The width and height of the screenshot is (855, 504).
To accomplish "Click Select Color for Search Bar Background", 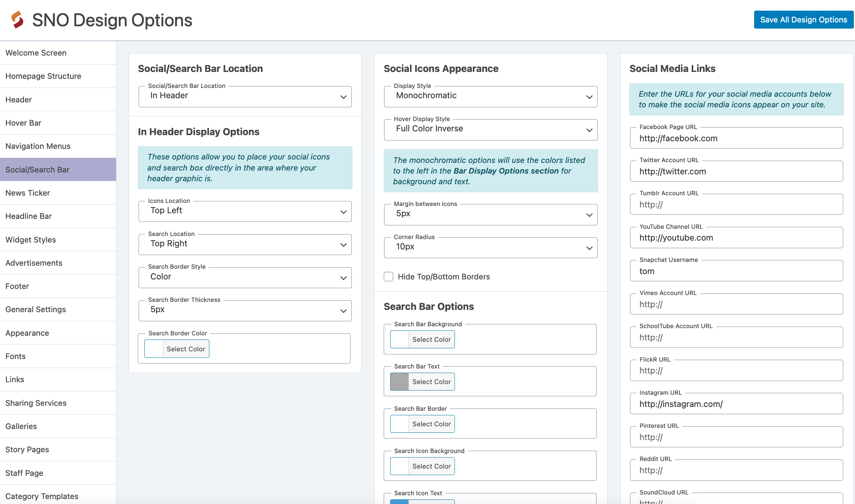I will [x=431, y=339].
